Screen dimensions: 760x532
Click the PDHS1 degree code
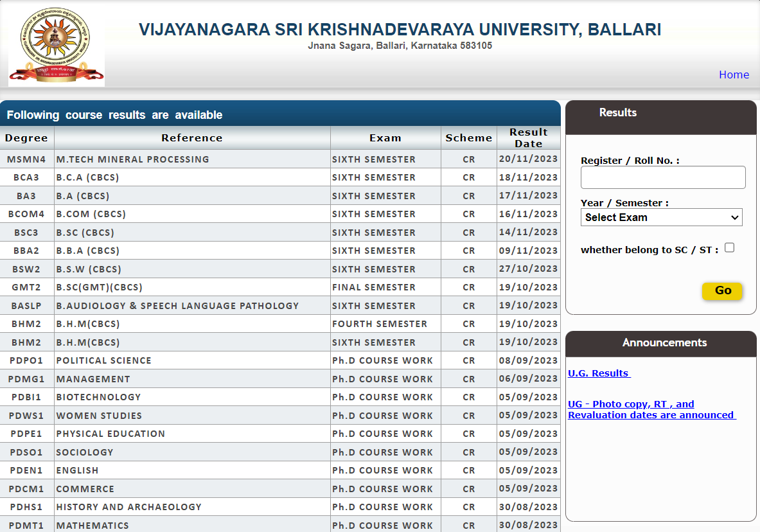pyautogui.click(x=26, y=507)
